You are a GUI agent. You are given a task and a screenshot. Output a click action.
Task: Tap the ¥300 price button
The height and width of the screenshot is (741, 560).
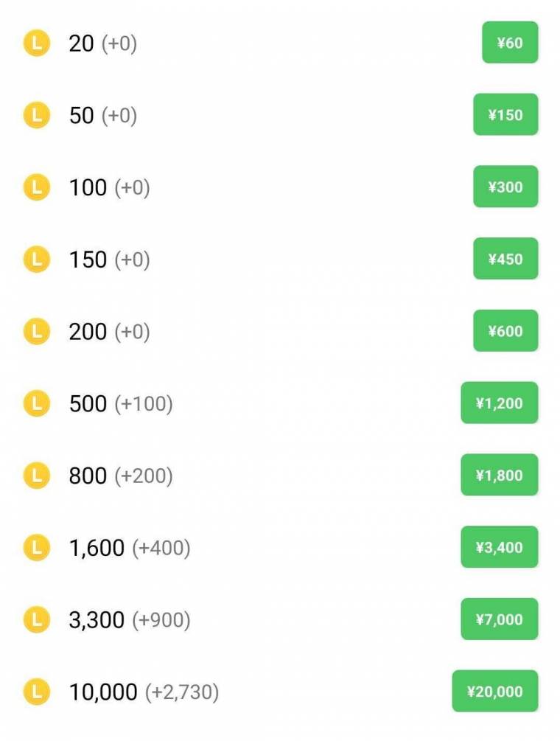coord(505,187)
